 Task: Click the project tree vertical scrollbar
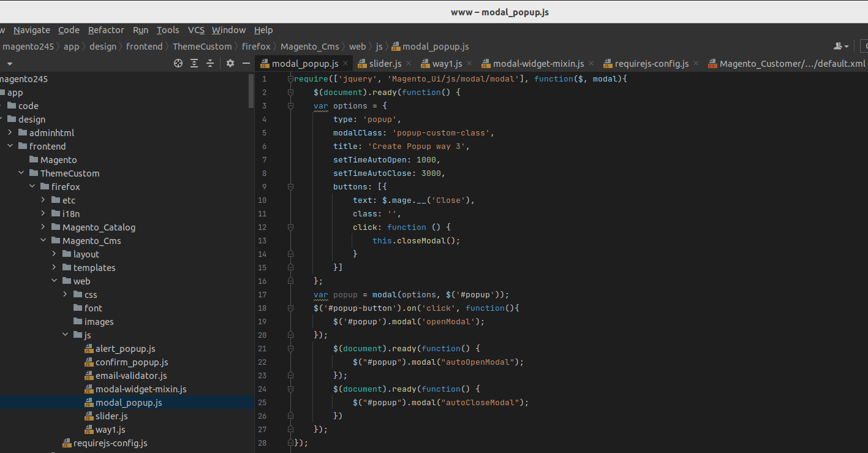251,91
